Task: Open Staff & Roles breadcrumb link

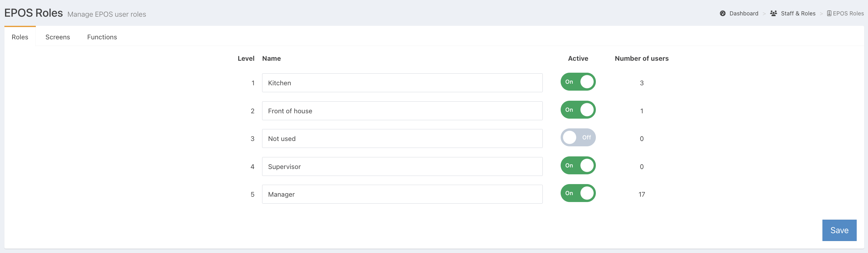Action: coord(798,14)
